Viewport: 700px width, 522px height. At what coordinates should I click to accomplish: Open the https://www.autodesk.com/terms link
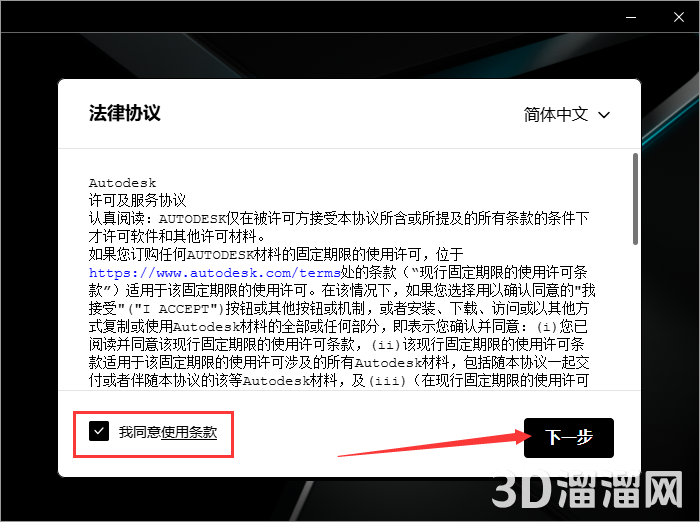[x=214, y=272]
